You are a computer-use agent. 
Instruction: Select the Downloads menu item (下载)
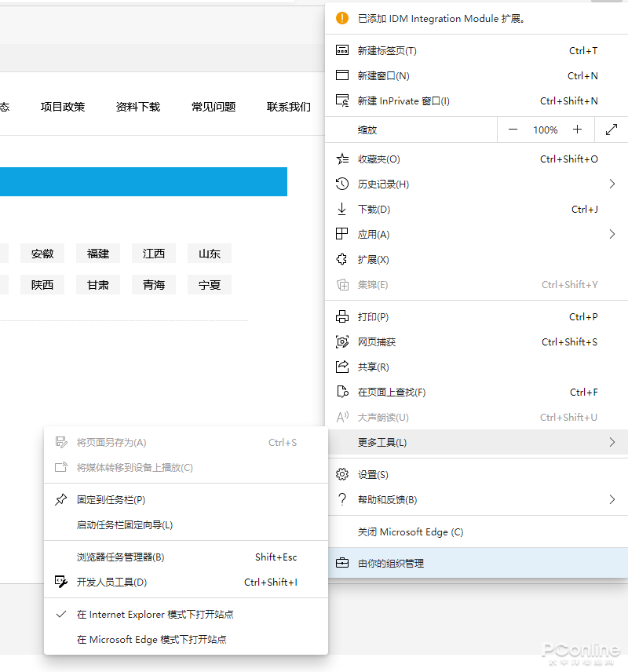tap(476, 209)
